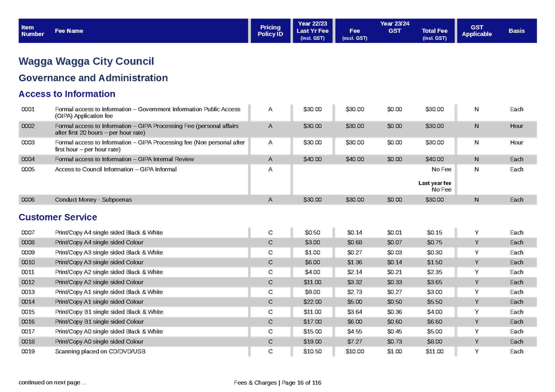
Task: Click the 'Fees & Charges | Page 16 of 116' footer
Action: click(x=277, y=382)
